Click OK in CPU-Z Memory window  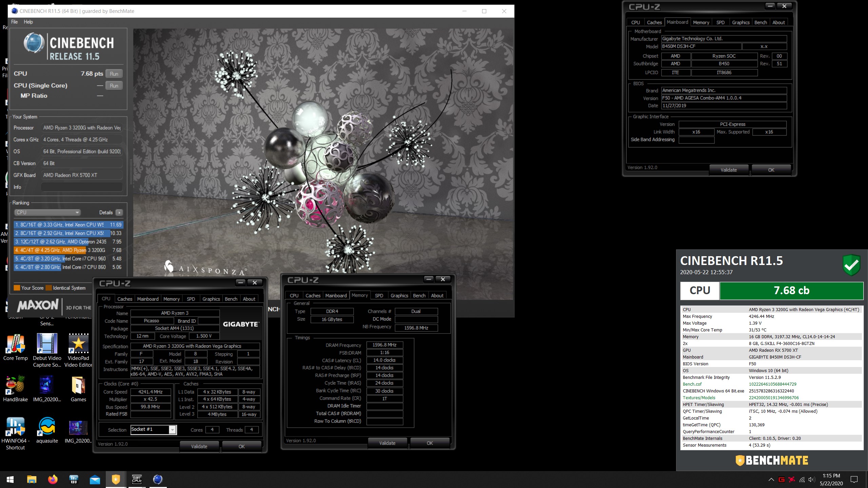click(430, 443)
